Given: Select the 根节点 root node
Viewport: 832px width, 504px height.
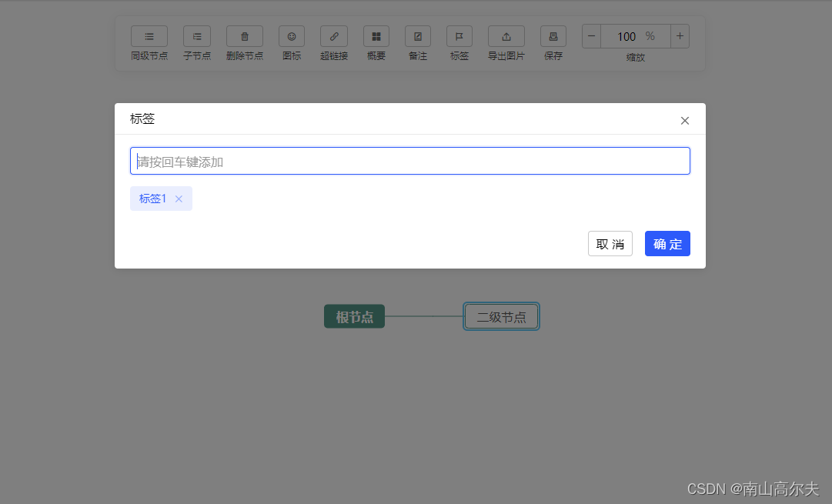Looking at the screenshot, I should [355, 317].
